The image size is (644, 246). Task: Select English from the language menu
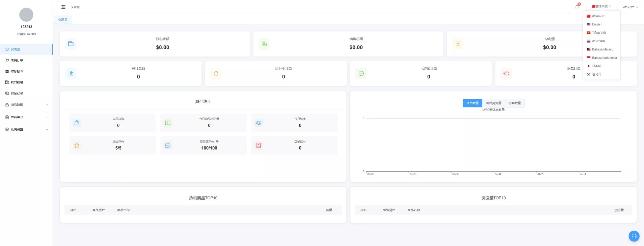click(597, 24)
